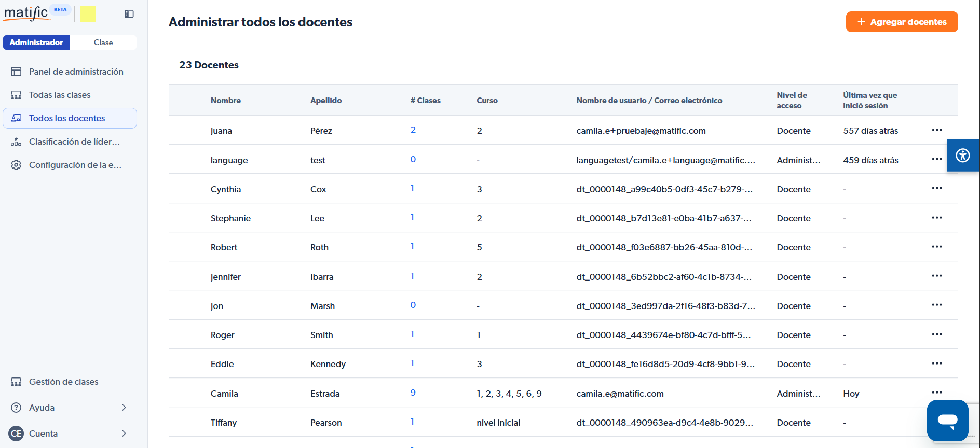Open Camila Estrada's 9 classes link

(413, 393)
